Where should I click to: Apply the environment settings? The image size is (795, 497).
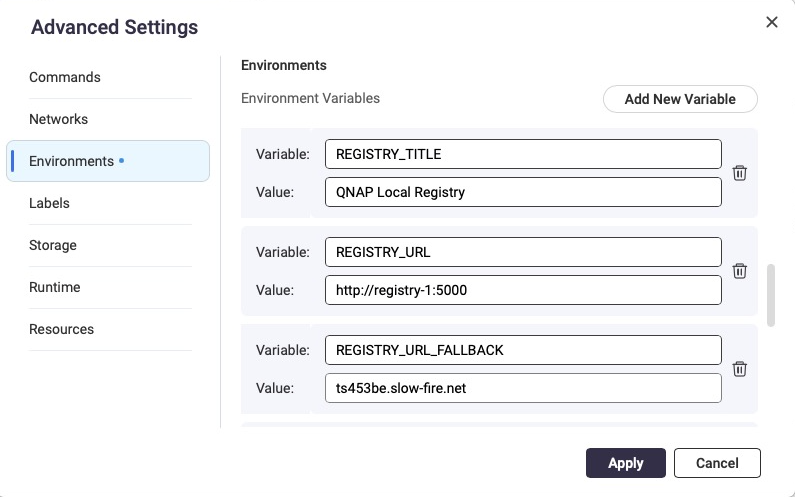(625, 463)
